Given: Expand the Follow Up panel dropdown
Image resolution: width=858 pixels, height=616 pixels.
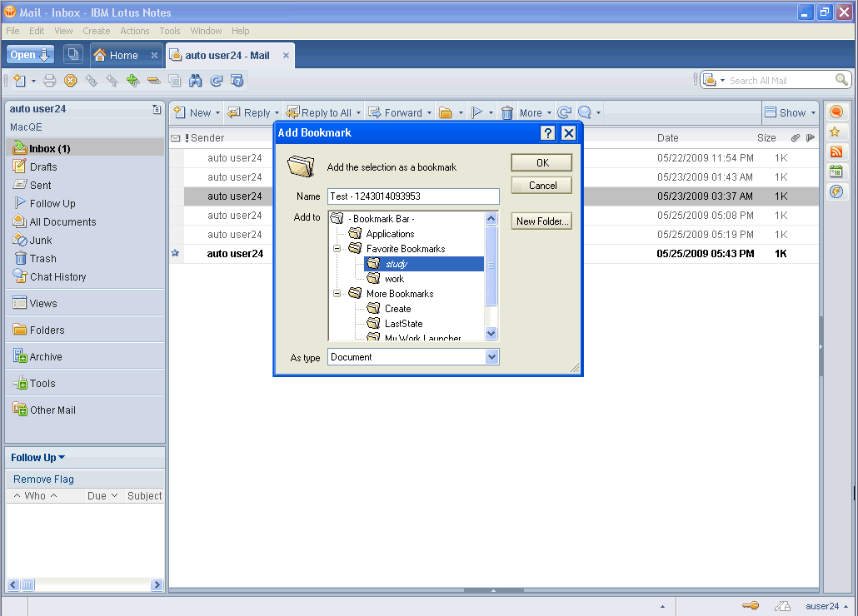Looking at the screenshot, I should (x=62, y=458).
